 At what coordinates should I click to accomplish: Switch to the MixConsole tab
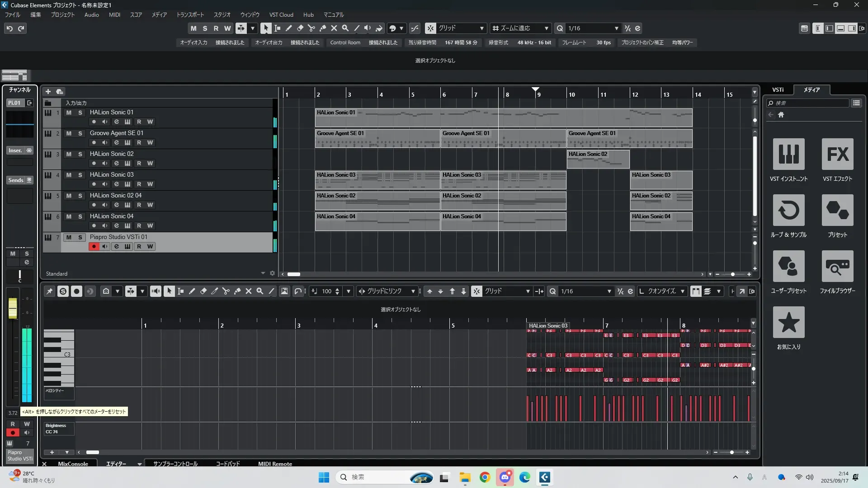coord(73,464)
